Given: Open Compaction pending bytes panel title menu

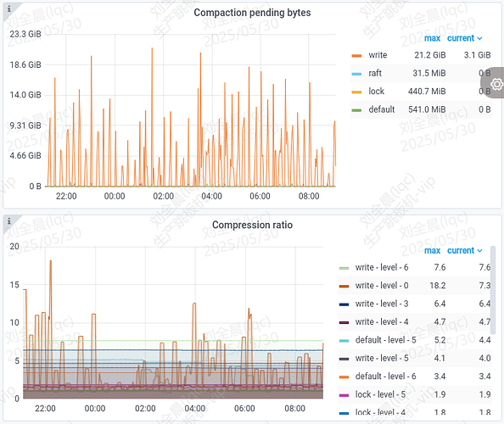Looking at the screenshot, I should point(252,13).
